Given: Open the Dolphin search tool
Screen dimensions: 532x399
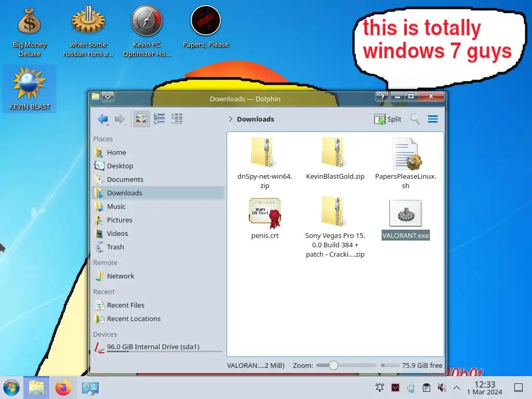Looking at the screenshot, I should coord(415,119).
